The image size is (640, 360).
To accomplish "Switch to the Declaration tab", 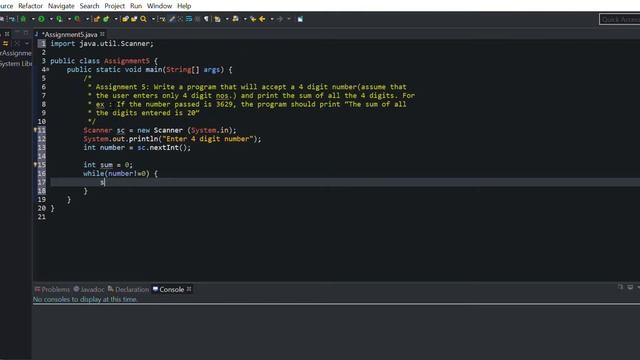I will (128, 289).
